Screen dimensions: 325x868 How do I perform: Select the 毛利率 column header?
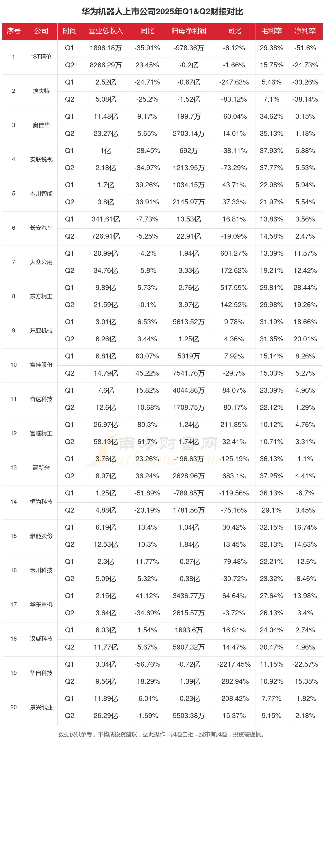pos(271,31)
